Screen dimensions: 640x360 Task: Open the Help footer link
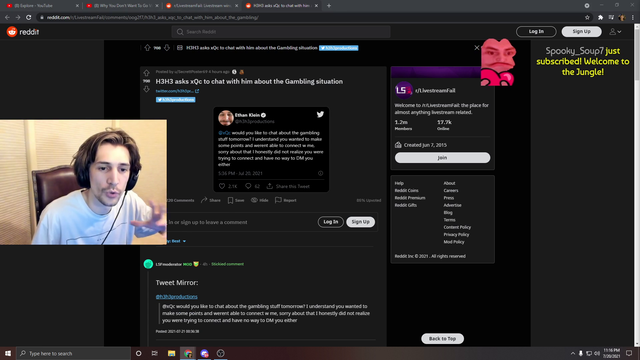coord(399,183)
